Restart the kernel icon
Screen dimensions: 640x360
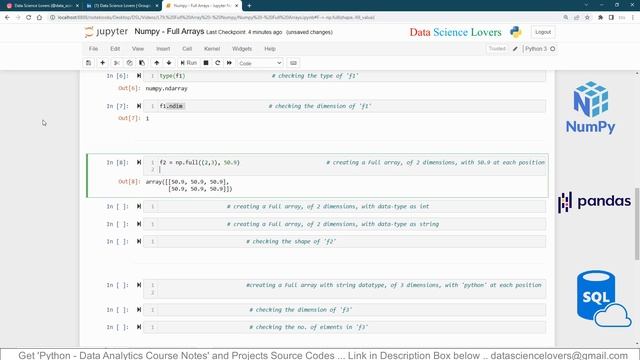(x=218, y=63)
